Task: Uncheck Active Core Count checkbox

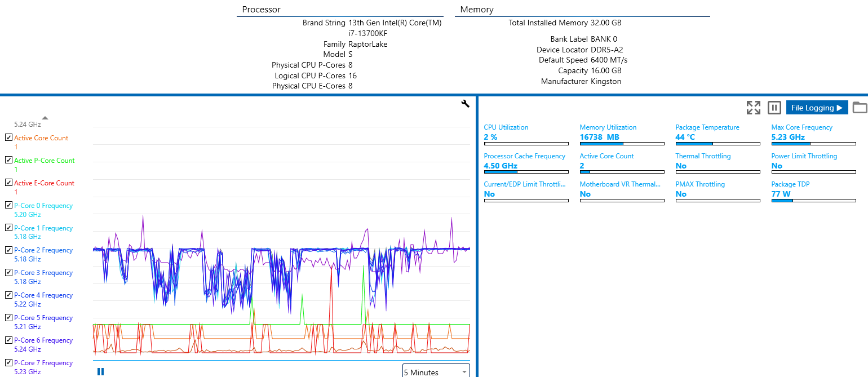Action: click(x=8, y=138)
